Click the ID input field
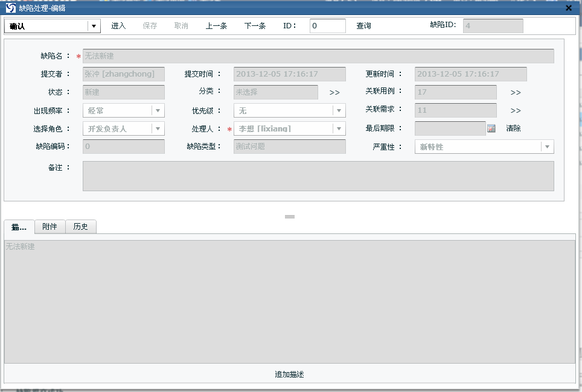This screenshot has height=392, width=582. (327, 26)
